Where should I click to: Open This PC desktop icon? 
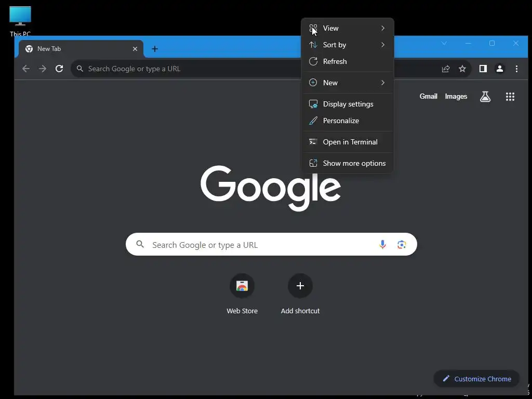point(20,20)
